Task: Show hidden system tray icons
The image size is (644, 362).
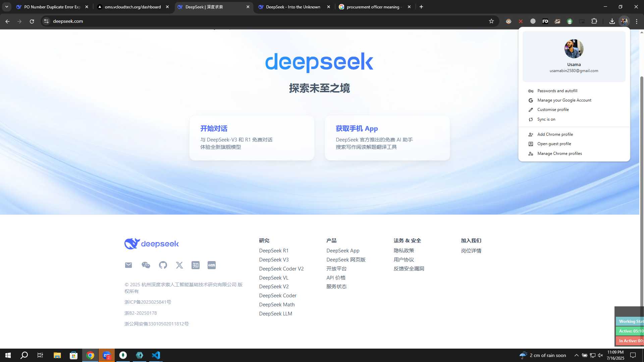Action: (576, 355)
